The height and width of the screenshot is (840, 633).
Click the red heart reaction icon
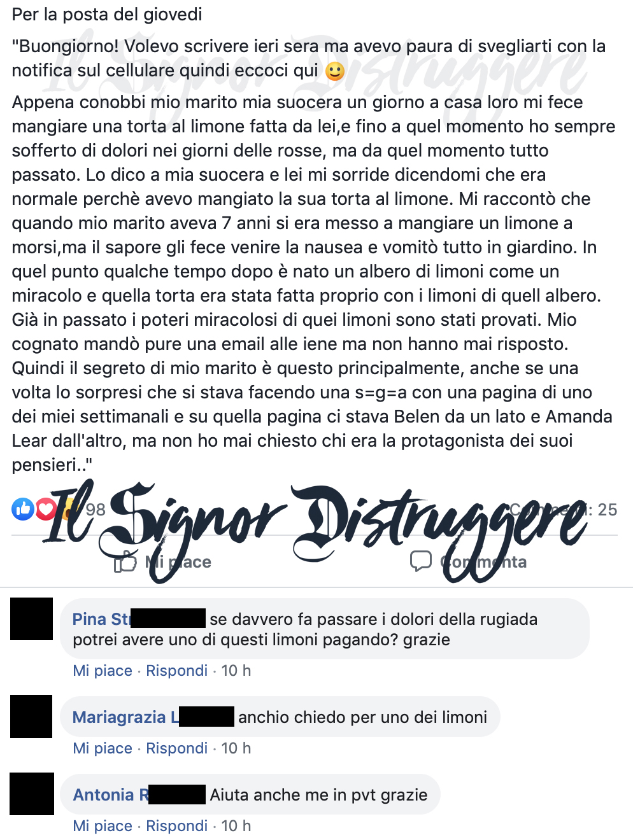(x=45, y=509)
